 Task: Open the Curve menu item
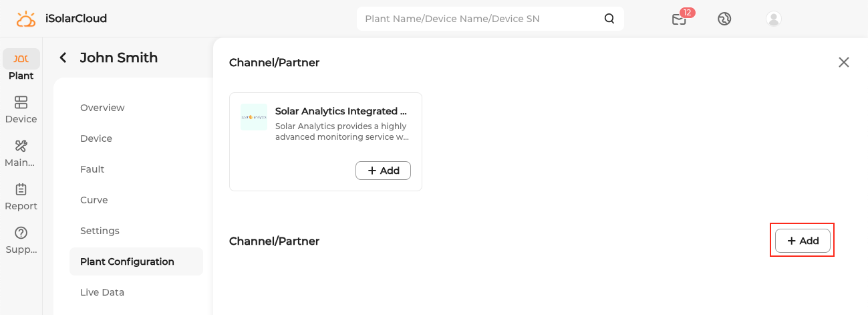(x=94, y=200)
